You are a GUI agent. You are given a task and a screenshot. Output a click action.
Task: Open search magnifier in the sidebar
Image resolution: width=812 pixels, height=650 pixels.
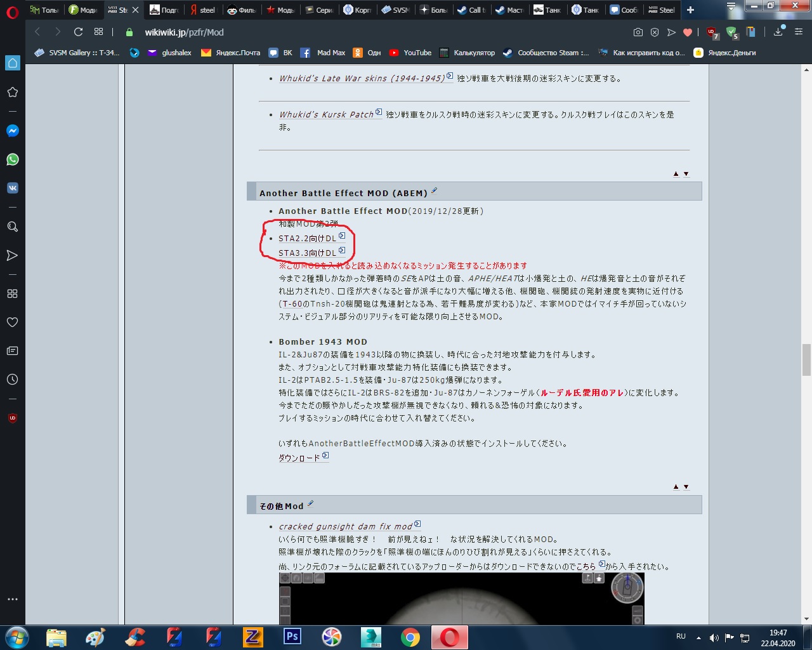[12, 227]
